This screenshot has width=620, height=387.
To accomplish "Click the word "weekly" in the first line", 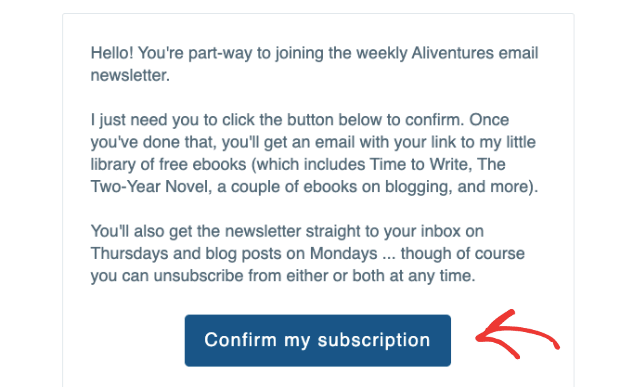I will click(382, 53).
